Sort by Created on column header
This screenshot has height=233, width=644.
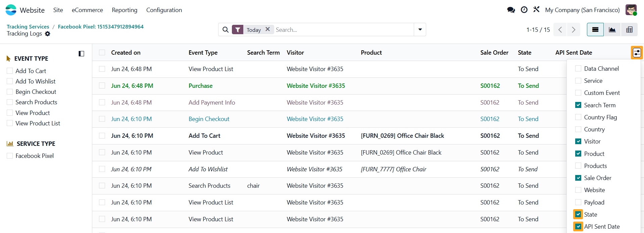tap(126, 53)
